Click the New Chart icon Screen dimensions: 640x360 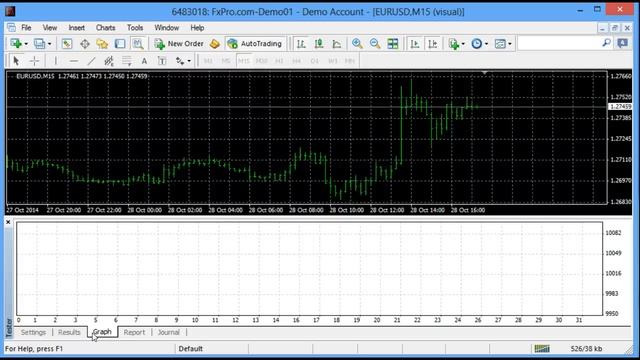[16, 44]
